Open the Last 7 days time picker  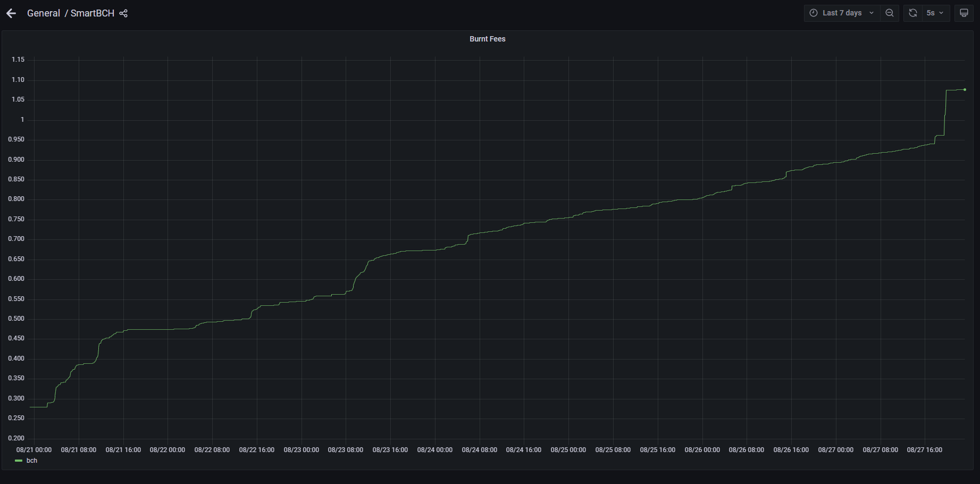pos(842,13)
